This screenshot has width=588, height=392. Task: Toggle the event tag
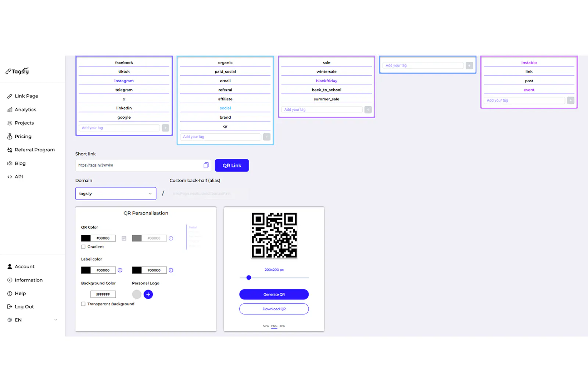529,90
